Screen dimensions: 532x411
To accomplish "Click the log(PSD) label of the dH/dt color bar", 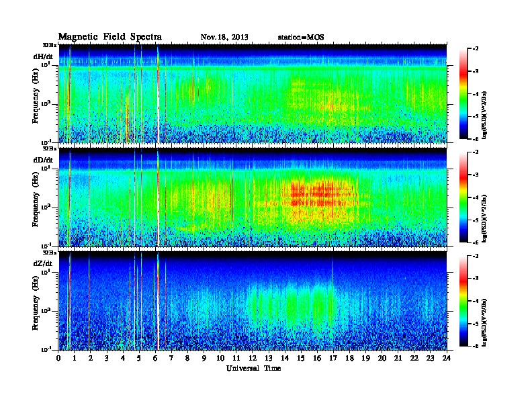I will point(484,115).
